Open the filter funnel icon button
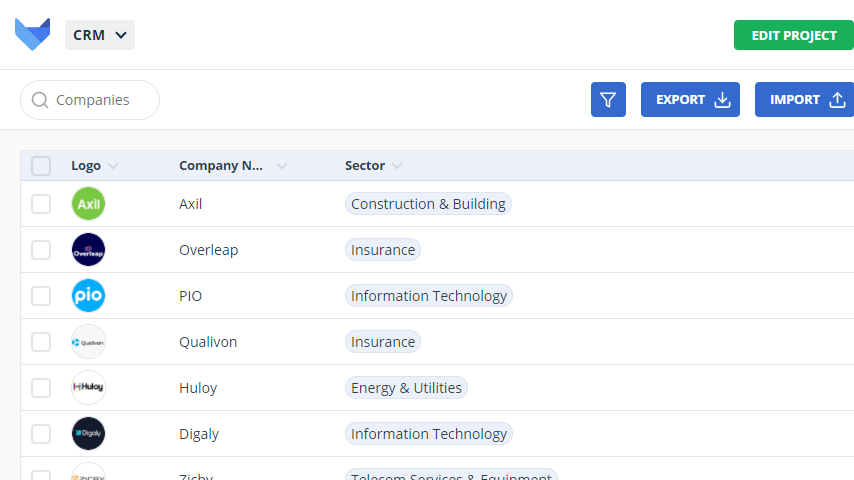Viewport: 854px width, 480px height. point(608,100)
